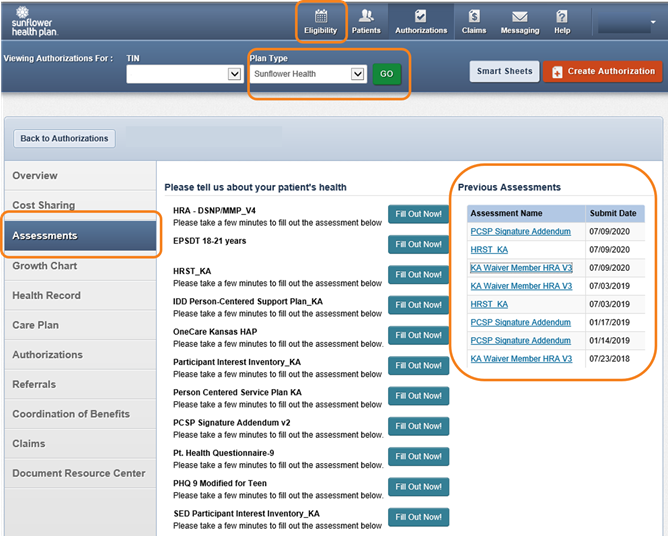Screen dimensions: 668x536
Task: Open Smart Sheets
Action: (504, 72)
